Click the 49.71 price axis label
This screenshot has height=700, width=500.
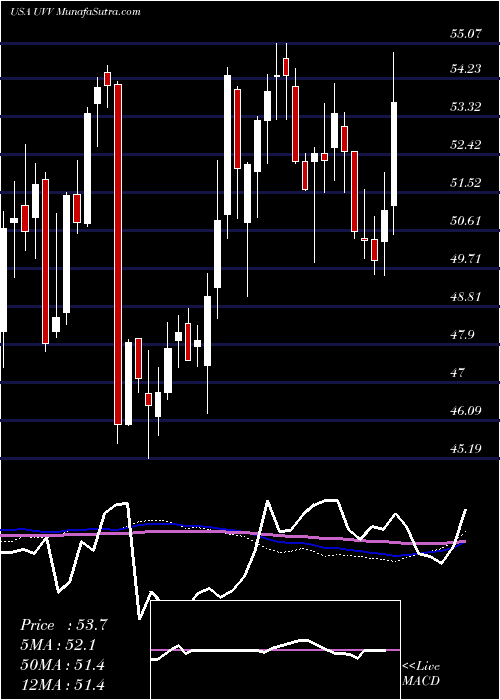tap(466, 258)
